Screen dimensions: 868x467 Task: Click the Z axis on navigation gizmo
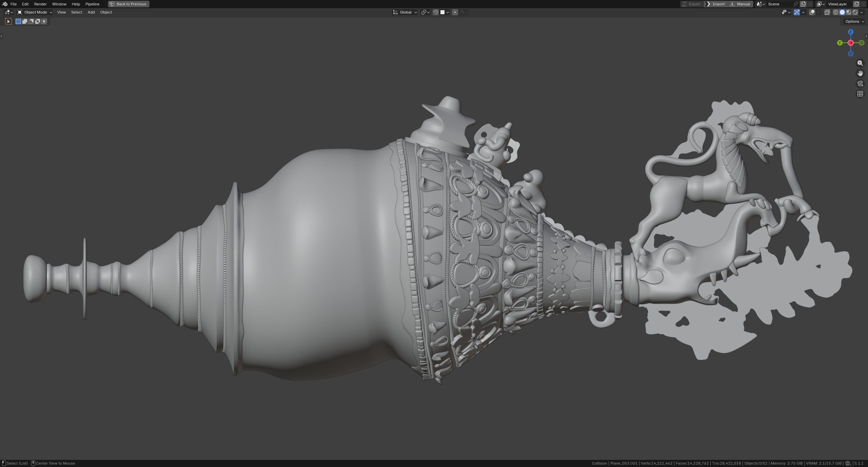[850, 32]
